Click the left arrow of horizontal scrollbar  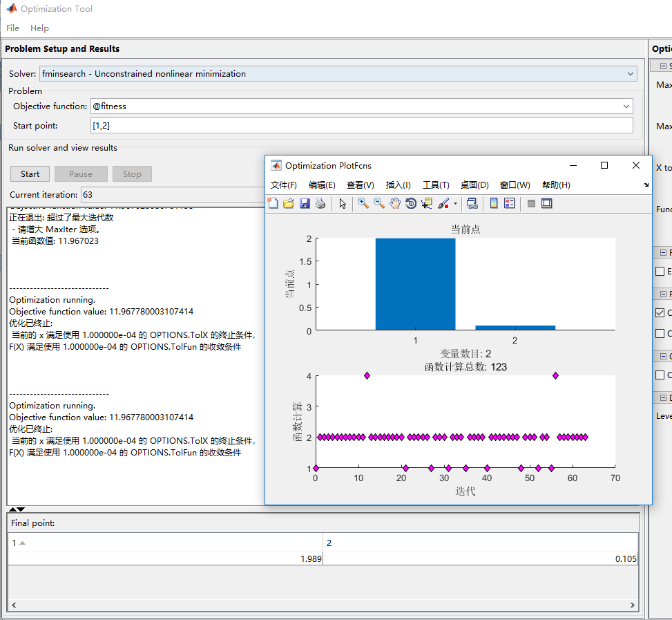14,605
